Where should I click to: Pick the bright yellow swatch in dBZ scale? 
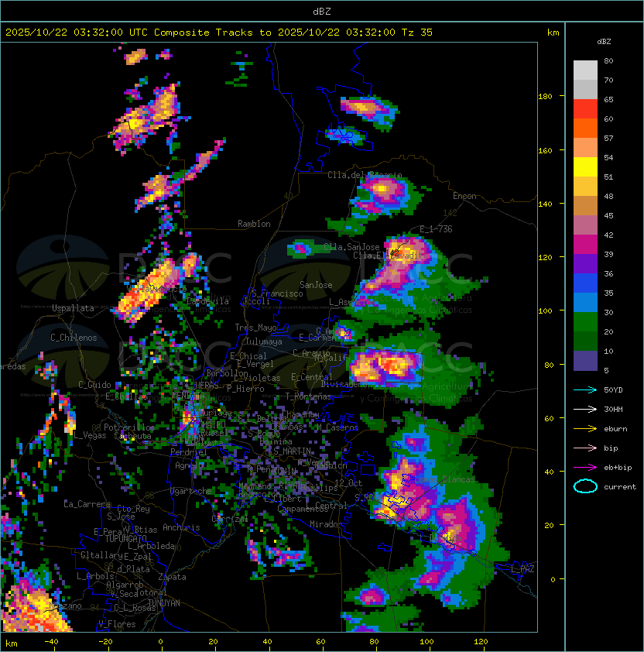(585, 167)
